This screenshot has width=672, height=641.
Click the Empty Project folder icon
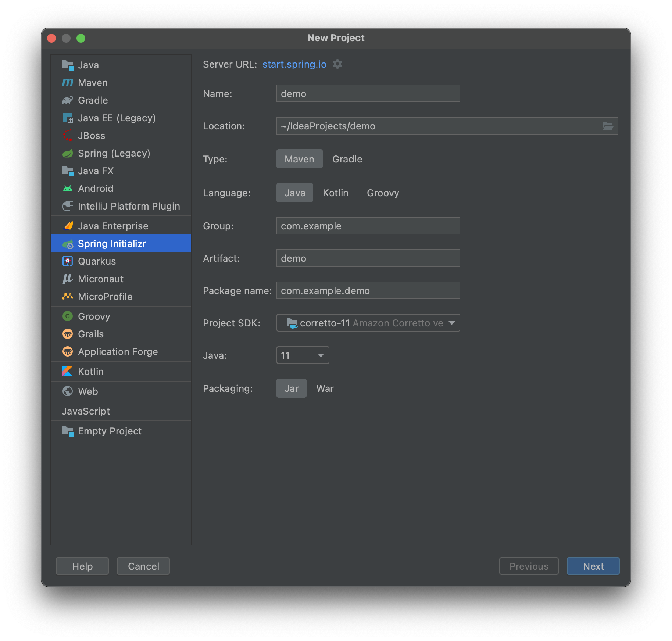tap(68, 431)
